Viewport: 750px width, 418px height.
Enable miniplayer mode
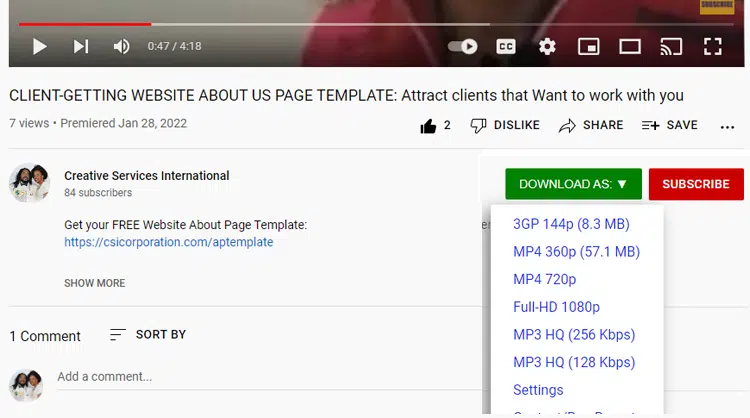click(x=588, y=46)
